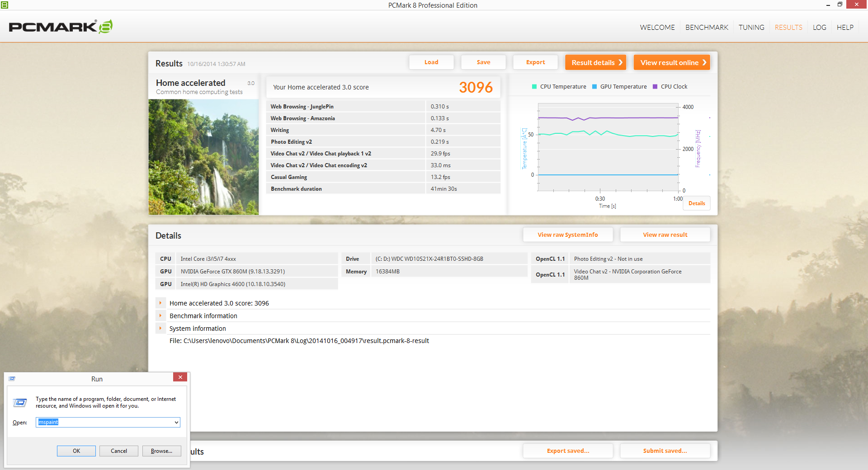Click Cancel in the Run dialog
Viewport: 868px width, 470px height.
(x=119, y=451)
